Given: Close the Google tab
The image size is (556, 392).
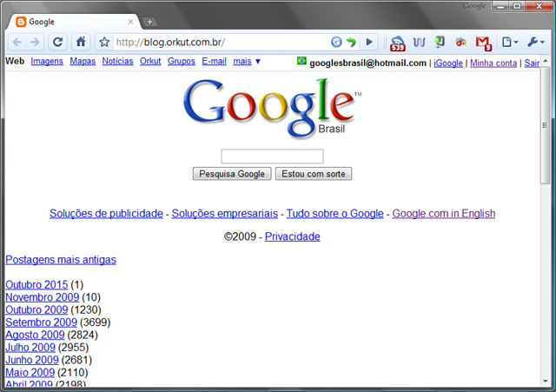Looking at the screenshot, I should point(130,22).
